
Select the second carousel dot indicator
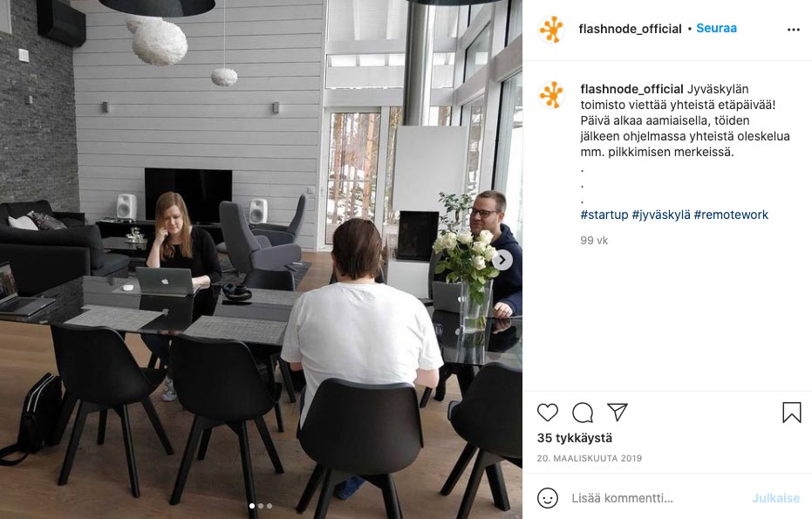tap(261, 506)
